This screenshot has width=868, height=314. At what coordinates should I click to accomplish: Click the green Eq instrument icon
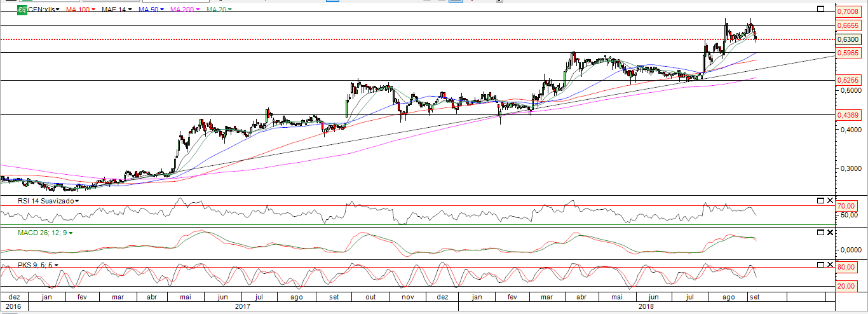pos(22,10)
